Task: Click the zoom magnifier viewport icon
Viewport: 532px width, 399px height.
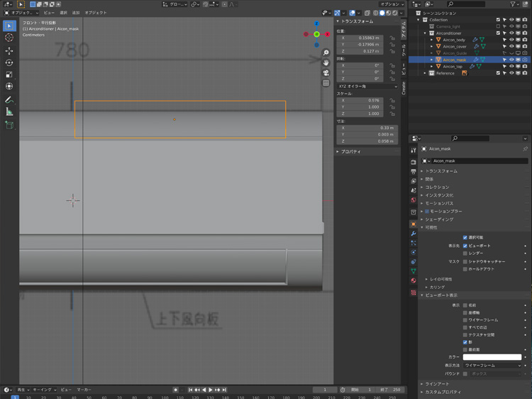Action: (326, 53)
